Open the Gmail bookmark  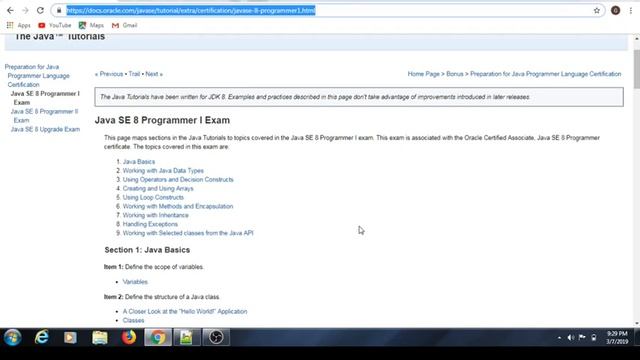point(124,25)
